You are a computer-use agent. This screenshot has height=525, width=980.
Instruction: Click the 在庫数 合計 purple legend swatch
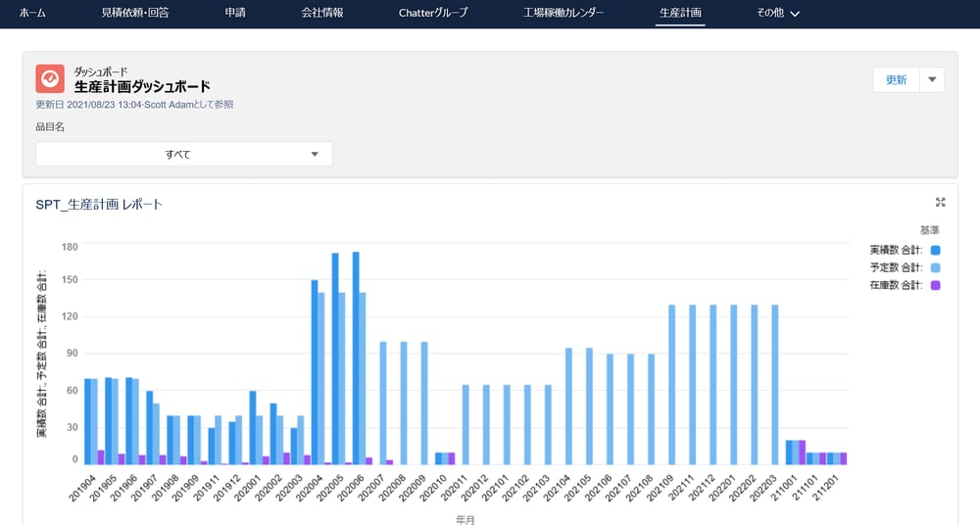(935, 285)
